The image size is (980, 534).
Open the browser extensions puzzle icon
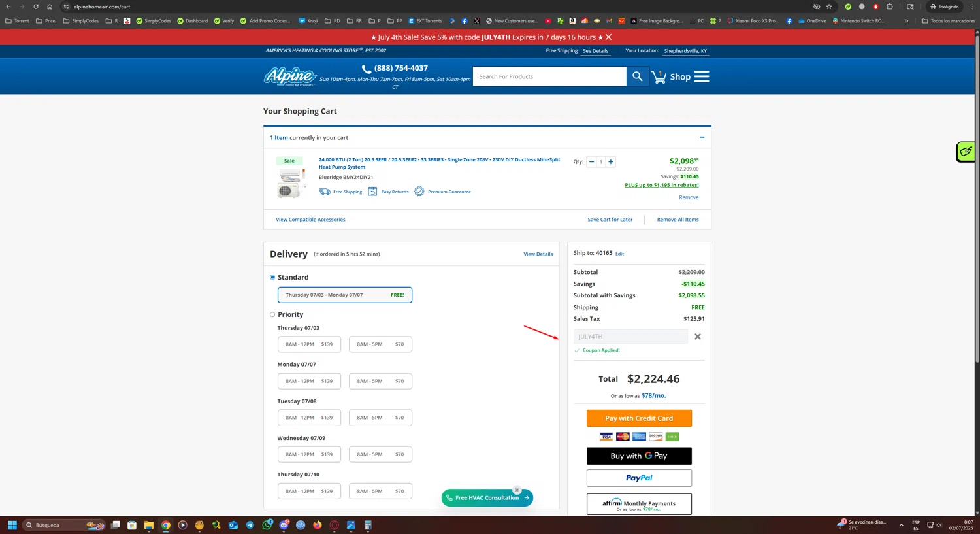click(889, 7)
